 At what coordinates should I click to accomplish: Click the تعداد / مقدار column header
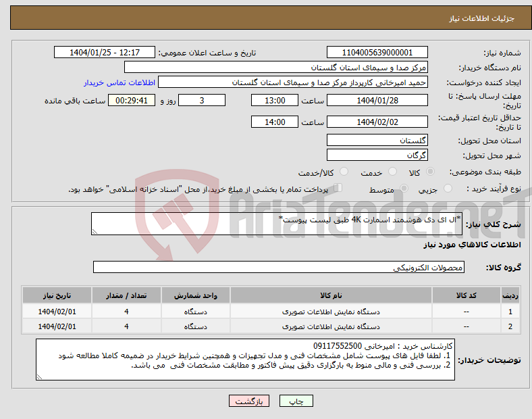126,295
